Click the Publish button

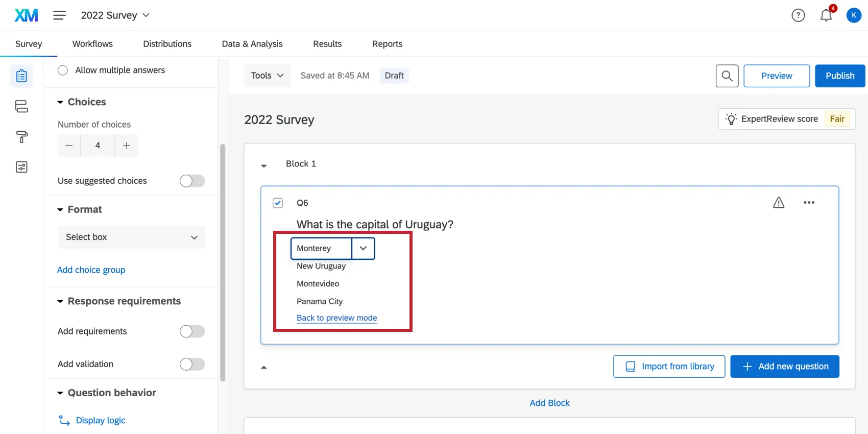839,76
